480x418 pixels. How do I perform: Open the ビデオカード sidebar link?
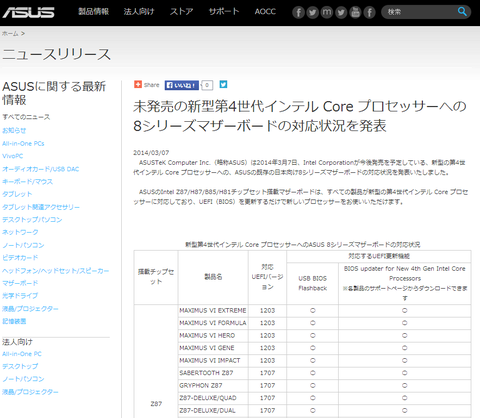[20, 258]
